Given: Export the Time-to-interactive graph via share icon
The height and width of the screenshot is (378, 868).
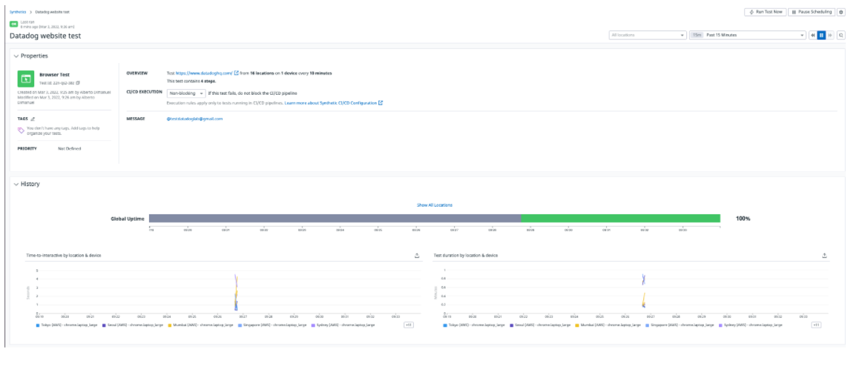Looking at the screenshot, I should pyautogui.click(x=417, y=256).
